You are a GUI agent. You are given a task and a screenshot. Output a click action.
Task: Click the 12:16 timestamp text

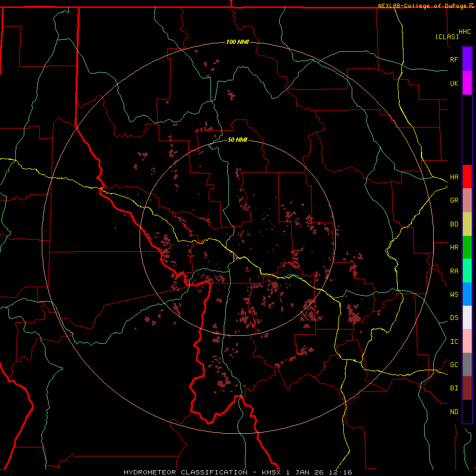coord(340,472)
